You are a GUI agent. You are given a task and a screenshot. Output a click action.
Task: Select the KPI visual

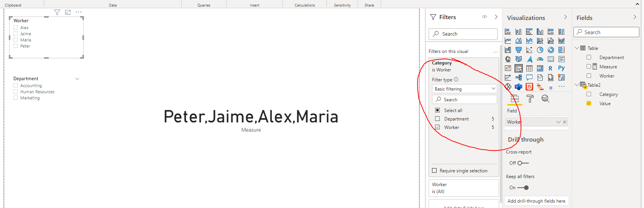point(508,68)
